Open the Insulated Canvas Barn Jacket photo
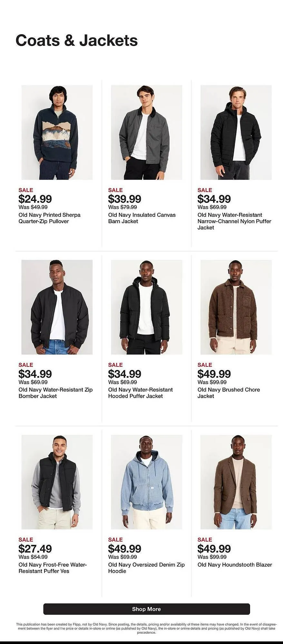This screenshot has width=283, height=644. (x=146, y=132)
